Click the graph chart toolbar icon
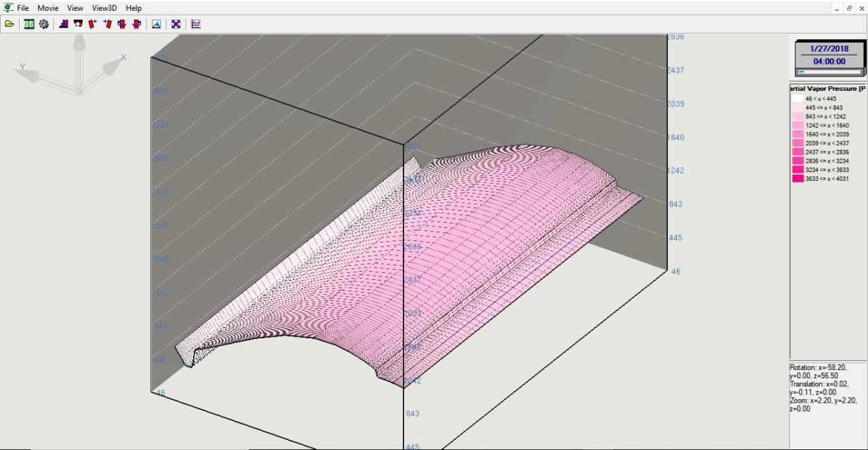Viewport: 868px width, 450px height. point(196,24)
